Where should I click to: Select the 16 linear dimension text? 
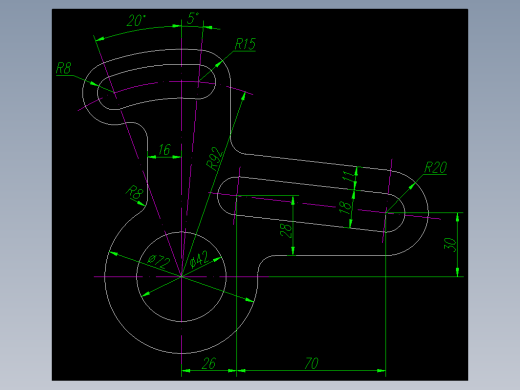tap(165, 150)
